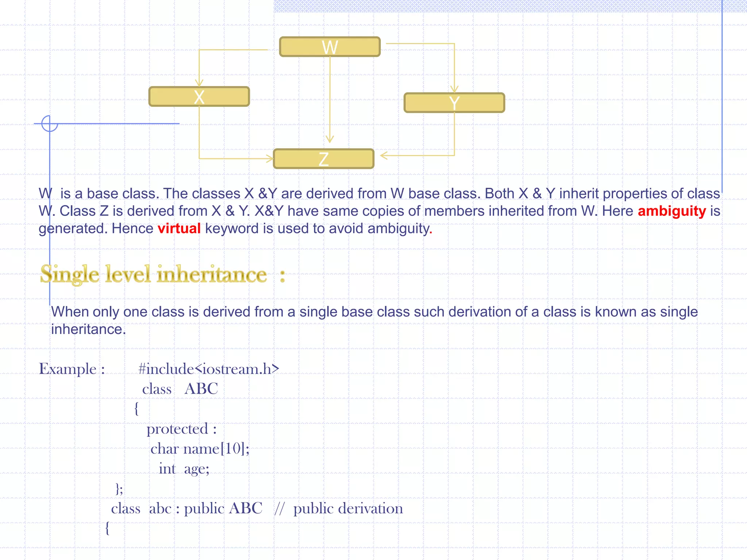Click the 'int age;' declaration
The height and width of the screenshot is (560, 747).
(x=184, y=469)
